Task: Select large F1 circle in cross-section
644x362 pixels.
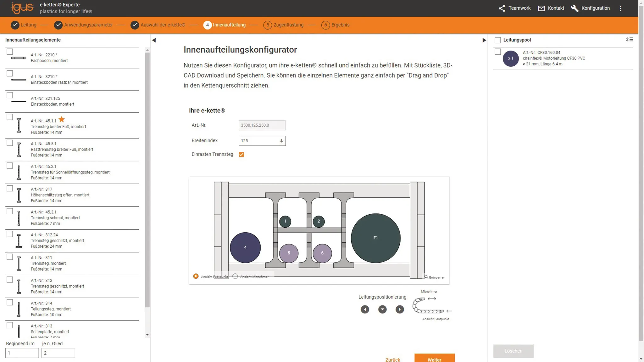Action: click(x=375, y=238)
